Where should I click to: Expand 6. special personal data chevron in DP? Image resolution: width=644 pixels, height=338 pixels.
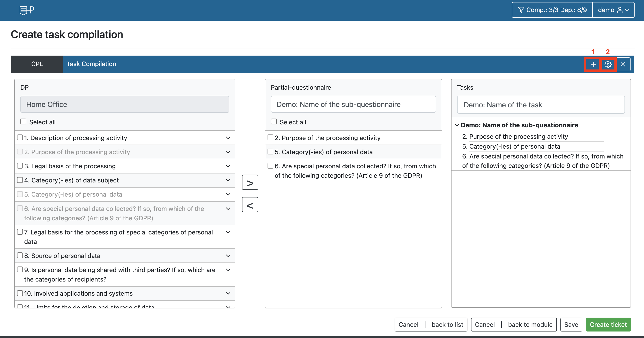point(228,209)
